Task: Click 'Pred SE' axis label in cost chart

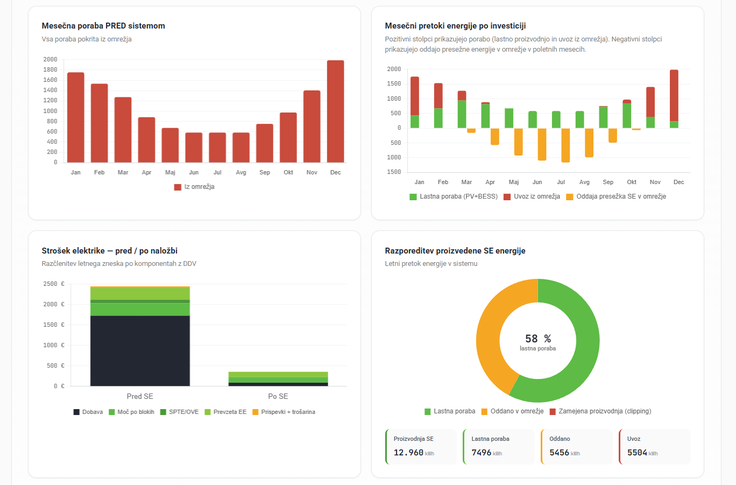Action: pyautogui.click(x=140, y=396)
